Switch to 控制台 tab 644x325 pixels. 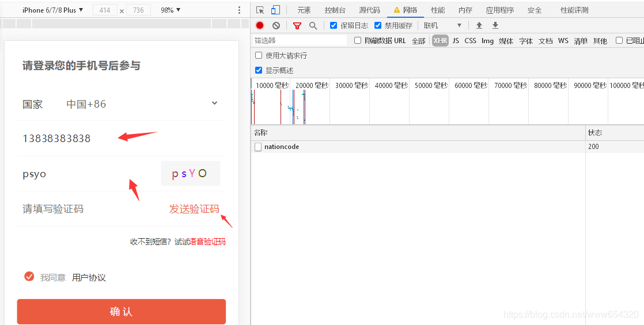point(335,10)
